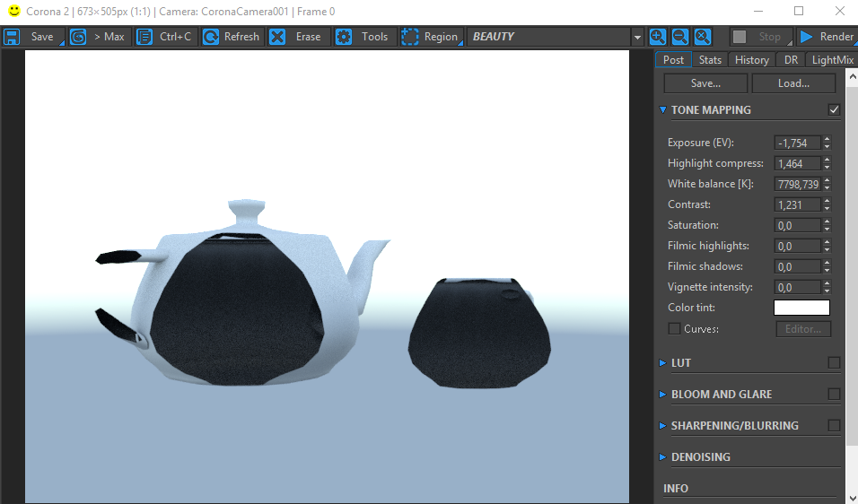Open the BEAUTY render element dropdown

(637, 38)
